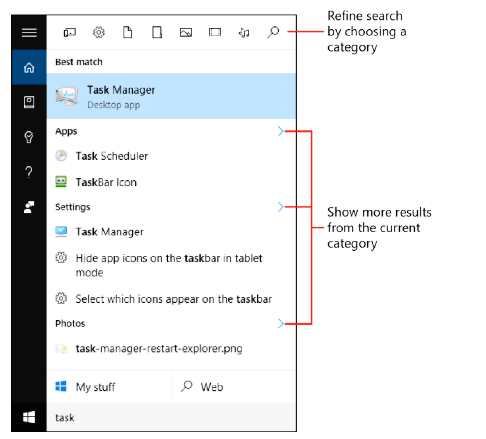Click the search box containing task
Screen dimensions: 486x439
171,417
